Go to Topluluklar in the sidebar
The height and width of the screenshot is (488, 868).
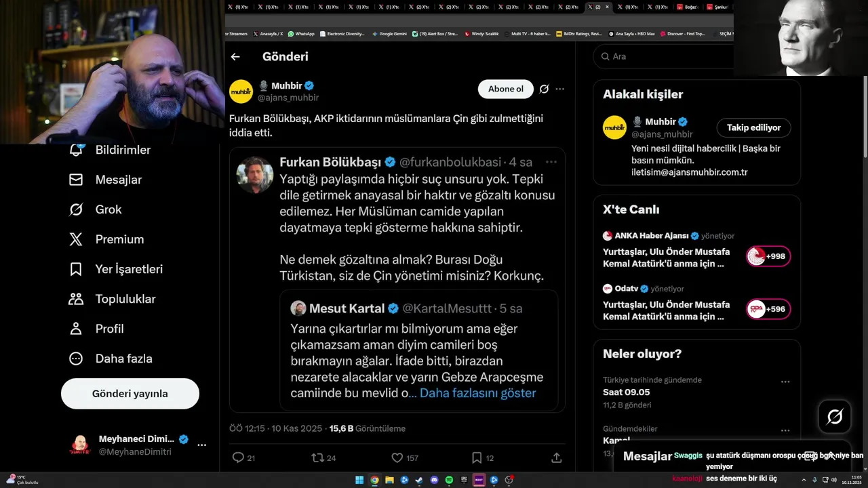pyautogui.click(x=112, y=299)
